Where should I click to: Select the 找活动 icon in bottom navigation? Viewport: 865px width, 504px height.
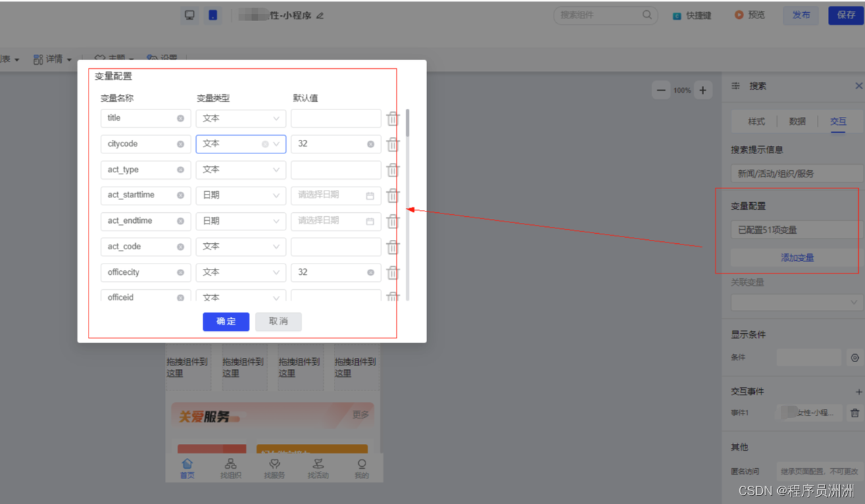(318, 465)
